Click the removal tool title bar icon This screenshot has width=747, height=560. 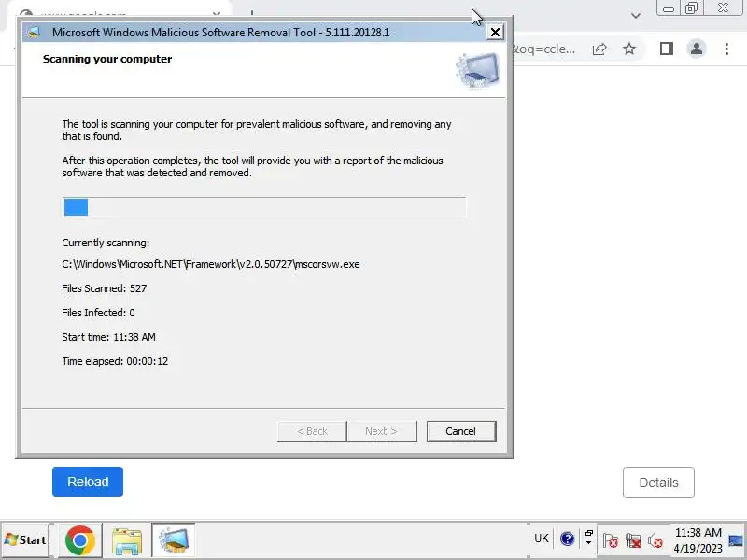point(34,33)
